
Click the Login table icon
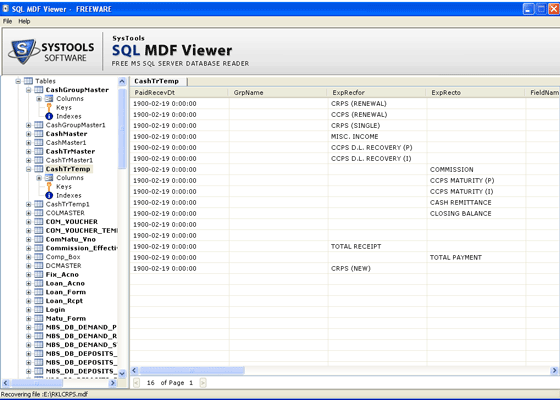tap(39, 310)
